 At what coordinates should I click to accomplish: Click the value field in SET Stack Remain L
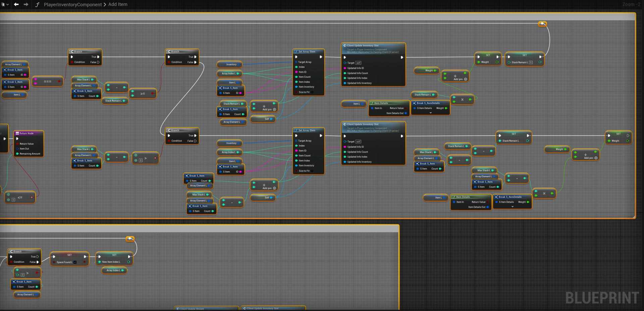coord(531,62)
